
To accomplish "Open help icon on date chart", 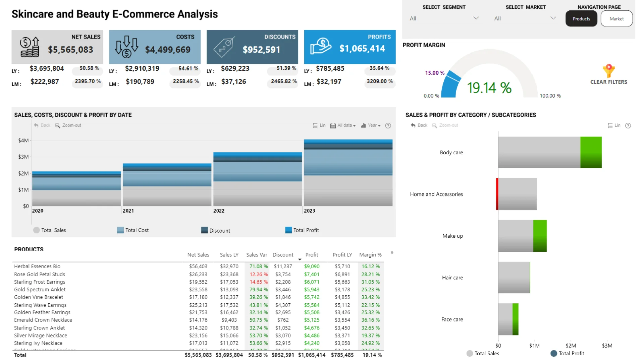I will coord(388,126).
